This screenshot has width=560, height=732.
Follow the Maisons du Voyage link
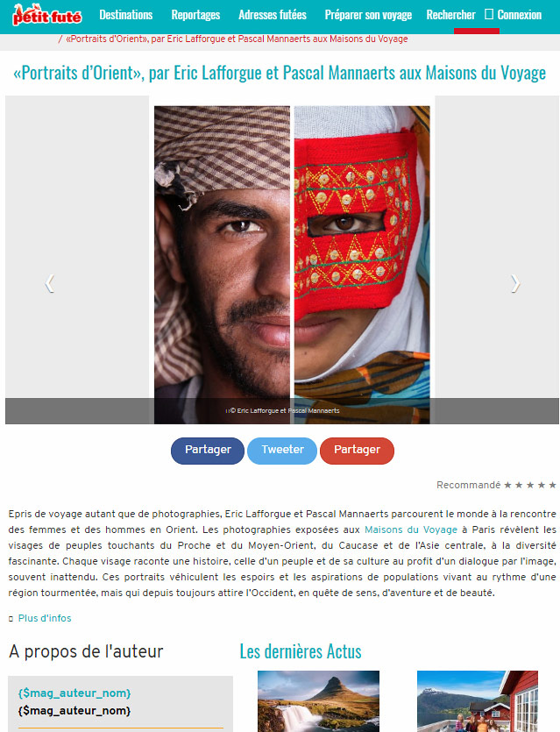coord(411,529)
